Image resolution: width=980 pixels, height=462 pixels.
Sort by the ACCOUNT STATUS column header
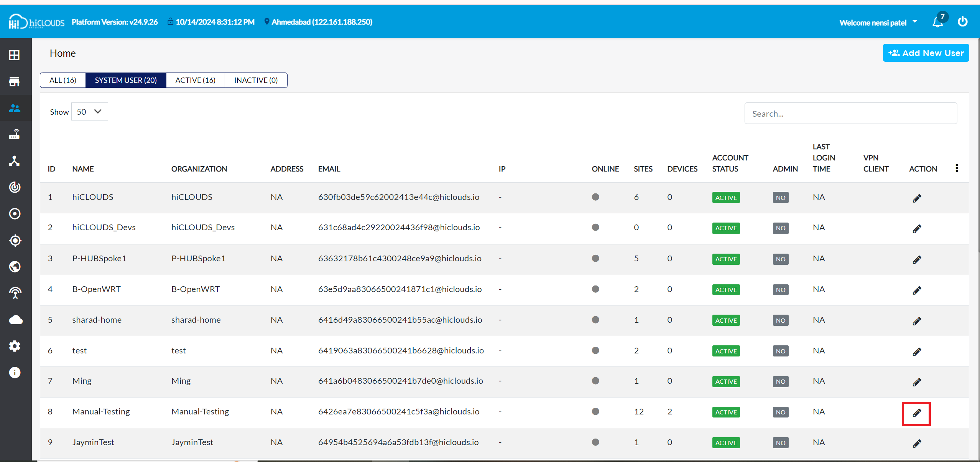point(730,163)
